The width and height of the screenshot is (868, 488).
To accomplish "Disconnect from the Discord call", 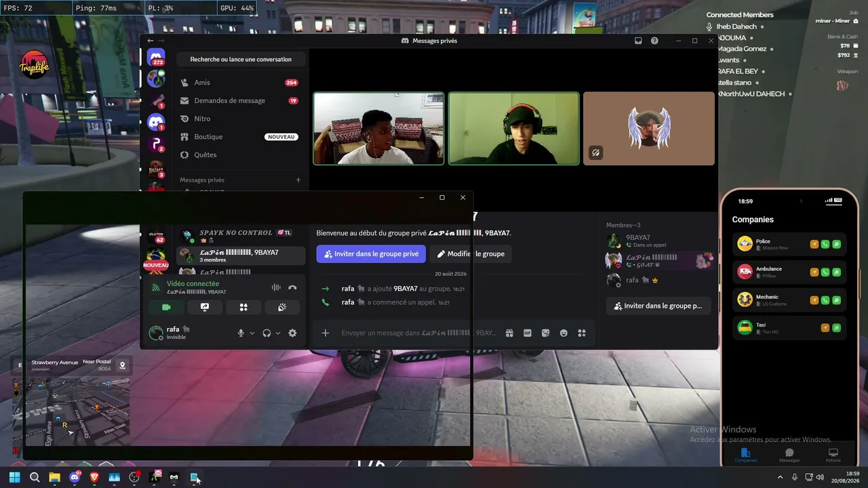I will [292, 287].
